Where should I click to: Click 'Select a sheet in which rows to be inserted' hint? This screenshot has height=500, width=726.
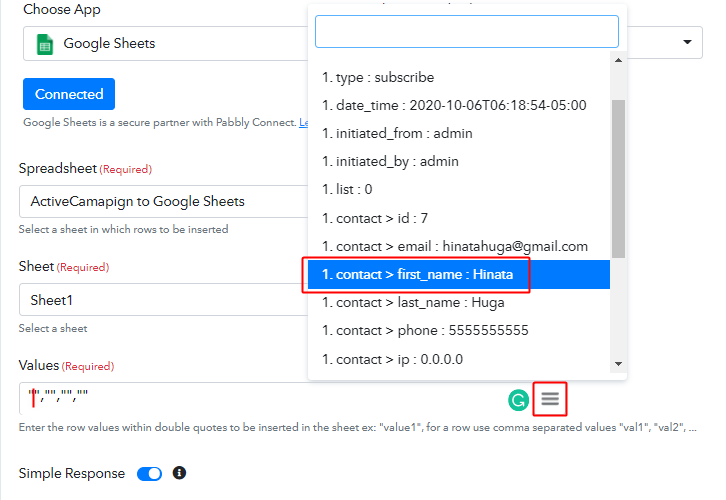click(123, 229)
